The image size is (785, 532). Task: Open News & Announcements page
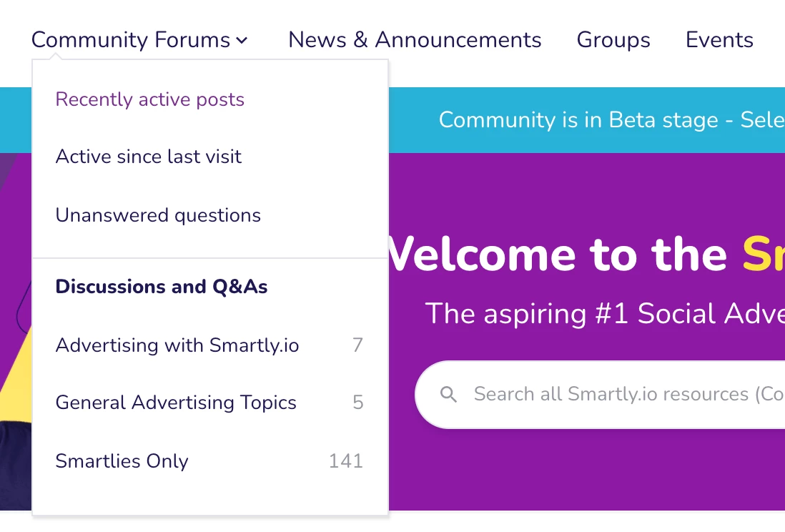tap(415, 40)
